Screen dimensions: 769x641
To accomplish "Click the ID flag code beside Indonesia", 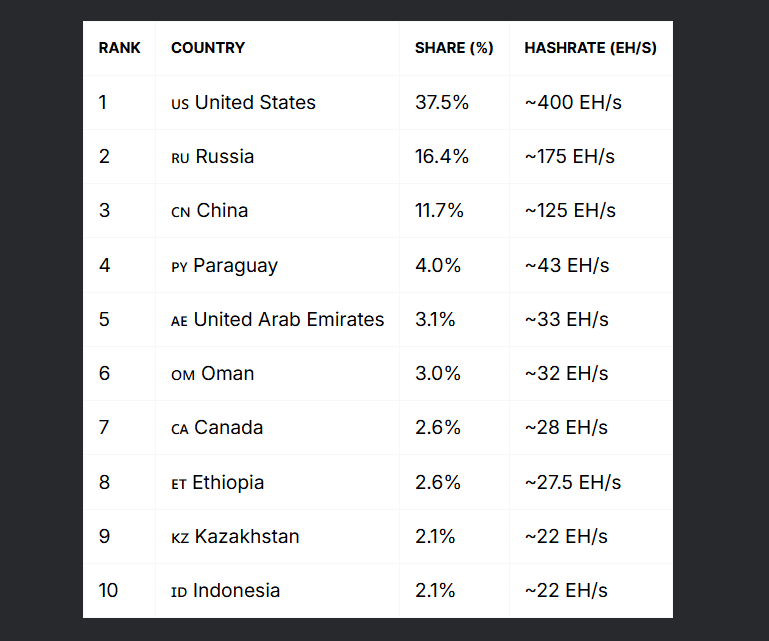I will coord(179,592).
